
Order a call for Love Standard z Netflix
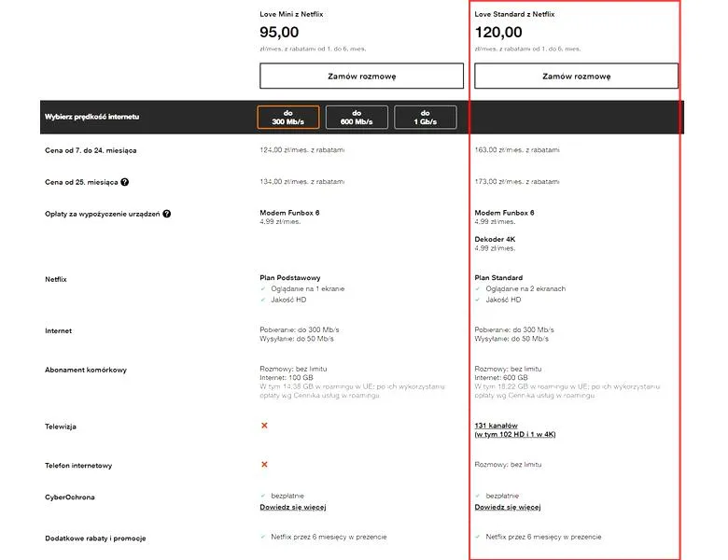click(x=576, y=77)
